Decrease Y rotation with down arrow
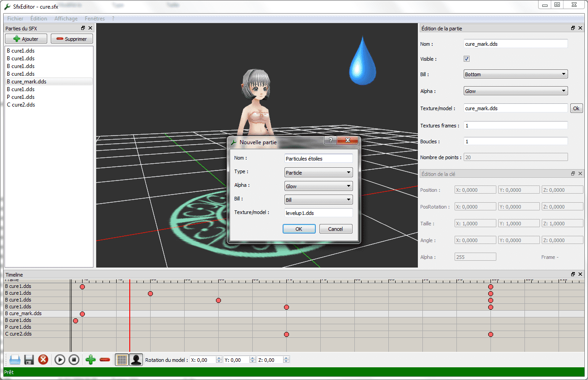 click(253, 362)
